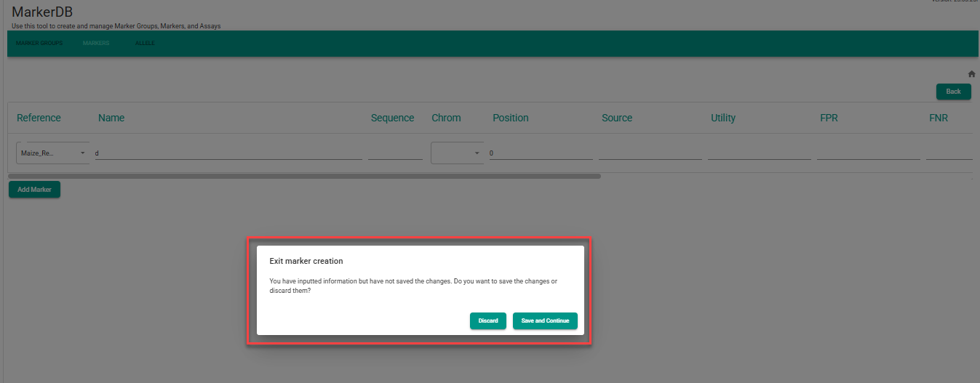Click into the Utility input field
The height and width of the screenshot is (383, 980).
pyautogui.click(x=759, y=153)
